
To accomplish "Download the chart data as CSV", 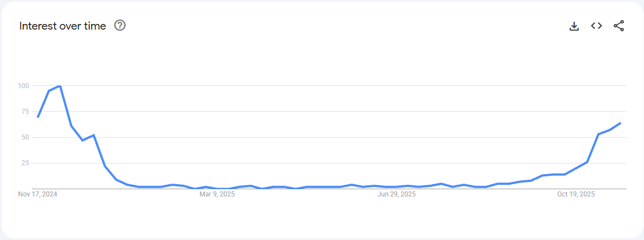I will point(574,26).
